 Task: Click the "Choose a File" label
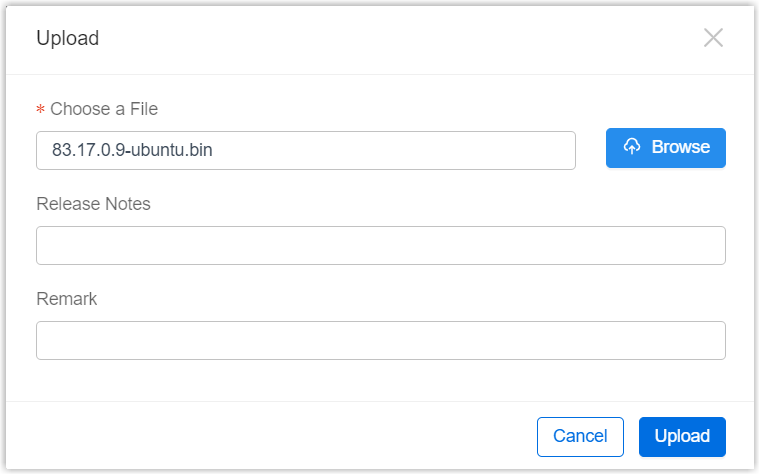pos(104,109)
